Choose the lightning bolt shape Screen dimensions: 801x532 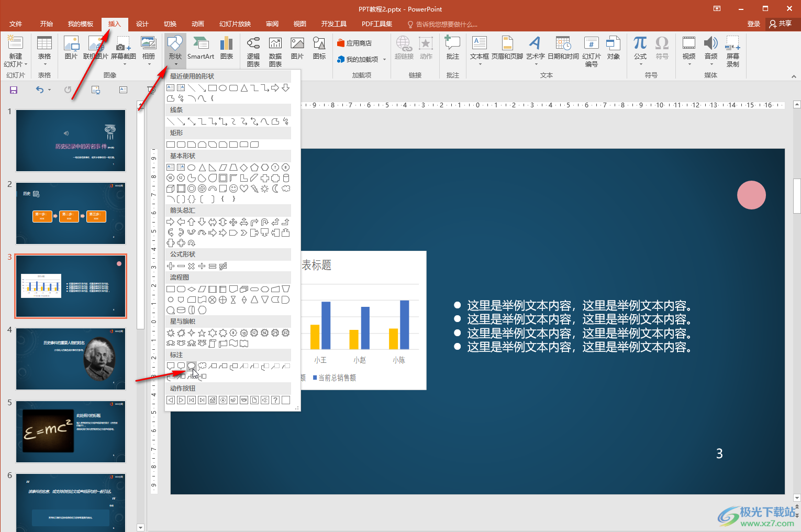click(x=254, y=189)
